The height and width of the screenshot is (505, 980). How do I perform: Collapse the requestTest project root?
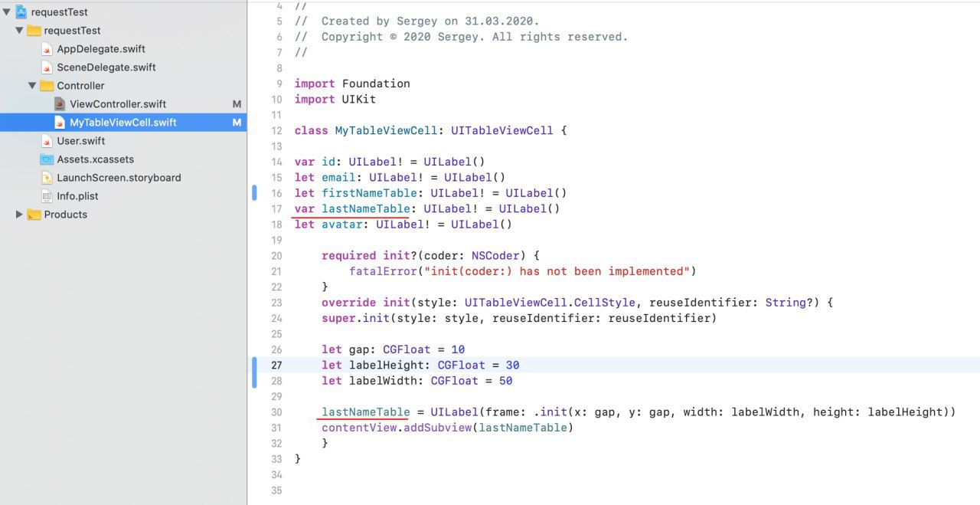[7, 12]
